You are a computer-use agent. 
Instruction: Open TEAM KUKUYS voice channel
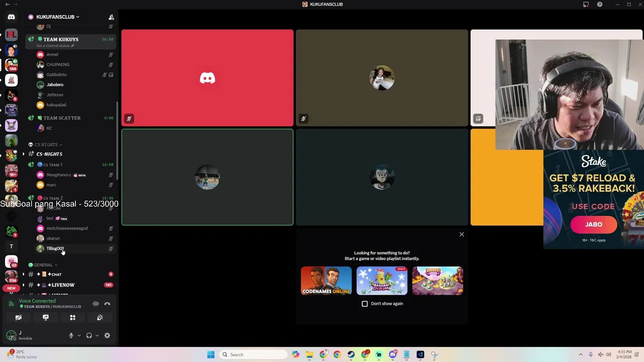click(70, 41)
